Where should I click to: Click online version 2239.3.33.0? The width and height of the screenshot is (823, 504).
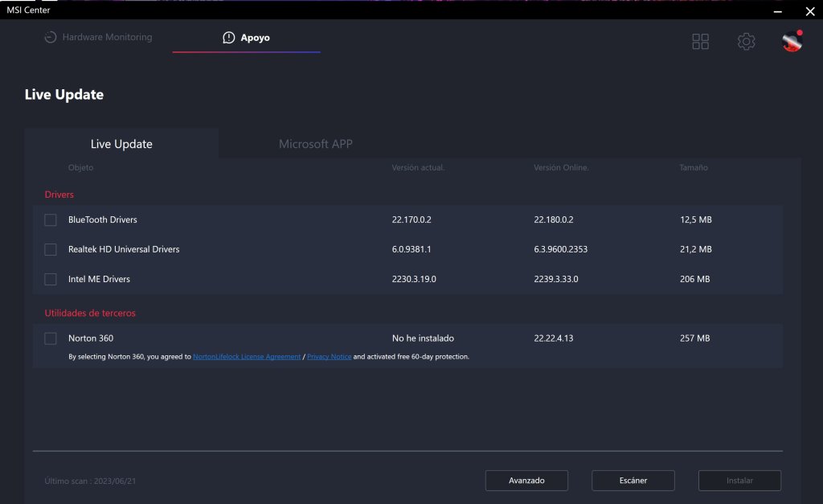(556, 279)
